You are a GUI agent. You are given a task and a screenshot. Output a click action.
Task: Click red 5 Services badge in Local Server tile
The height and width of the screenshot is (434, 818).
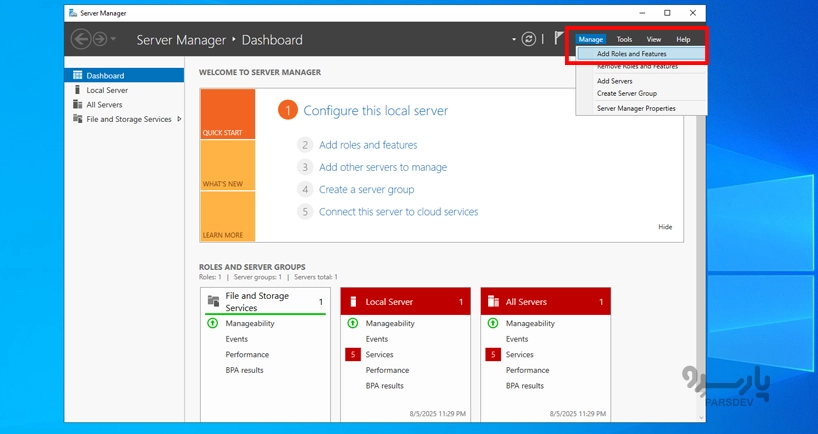coord(353,355)
